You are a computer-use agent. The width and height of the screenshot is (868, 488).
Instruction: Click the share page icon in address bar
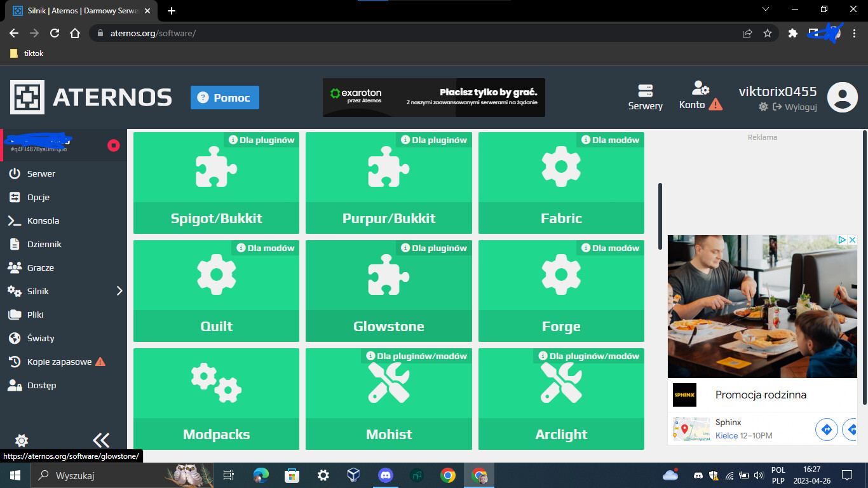coord(747,33)
